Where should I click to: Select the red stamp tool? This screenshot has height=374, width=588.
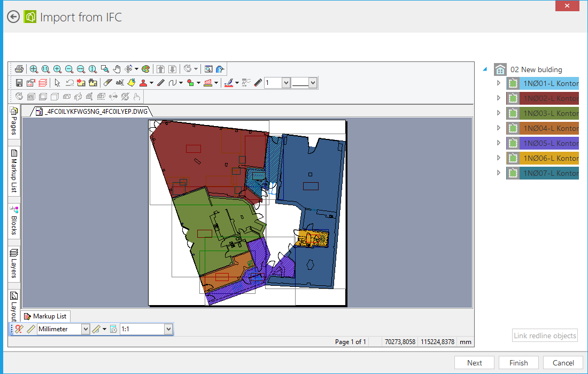[143, 83]
